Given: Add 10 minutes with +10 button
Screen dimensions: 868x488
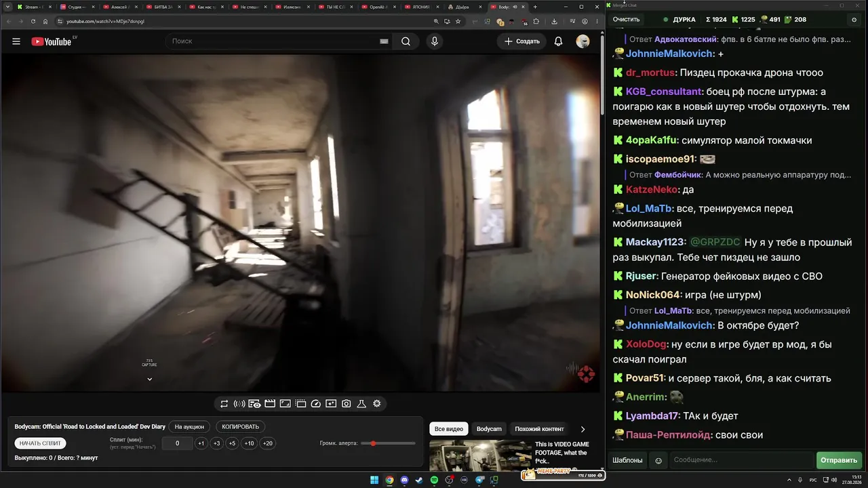Looking at the screenshot, I should pos(250,443).
